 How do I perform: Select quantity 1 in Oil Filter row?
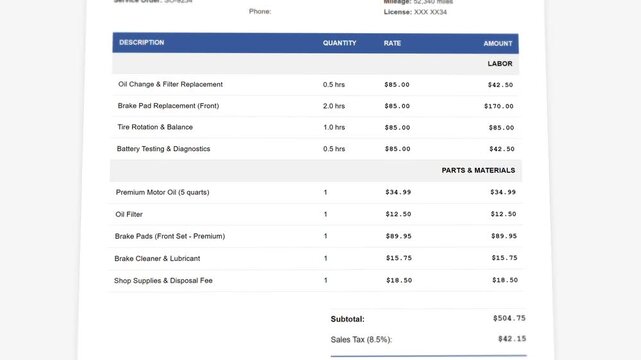[325, 214]
